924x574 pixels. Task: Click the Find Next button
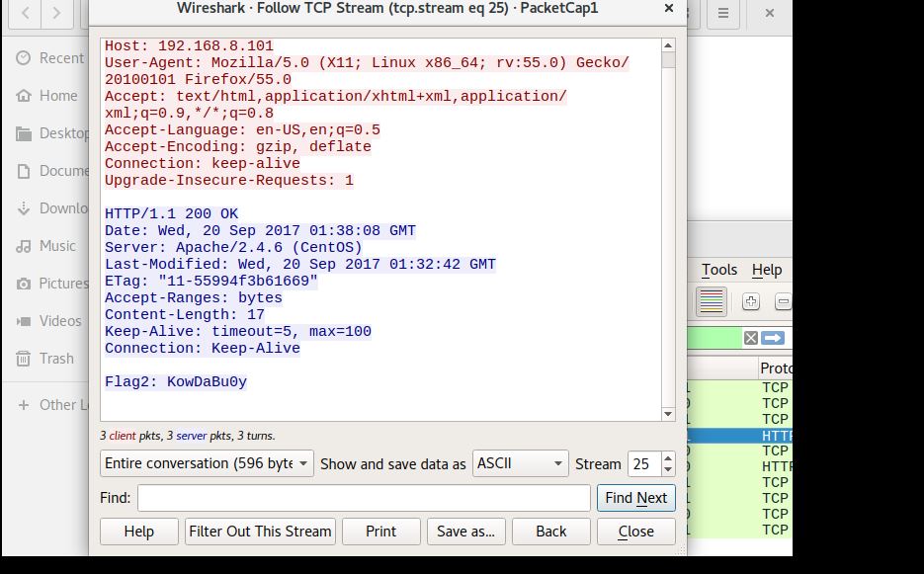635,498
